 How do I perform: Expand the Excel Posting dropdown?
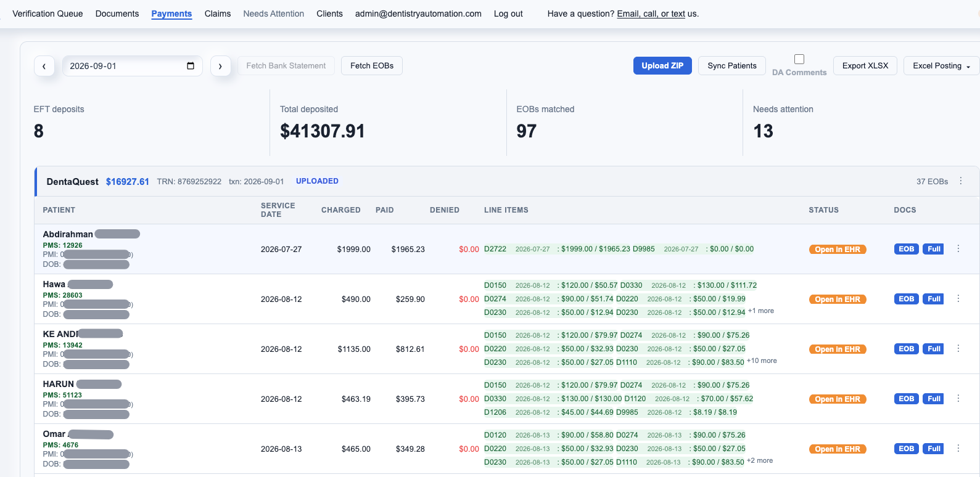pos(941,66)
